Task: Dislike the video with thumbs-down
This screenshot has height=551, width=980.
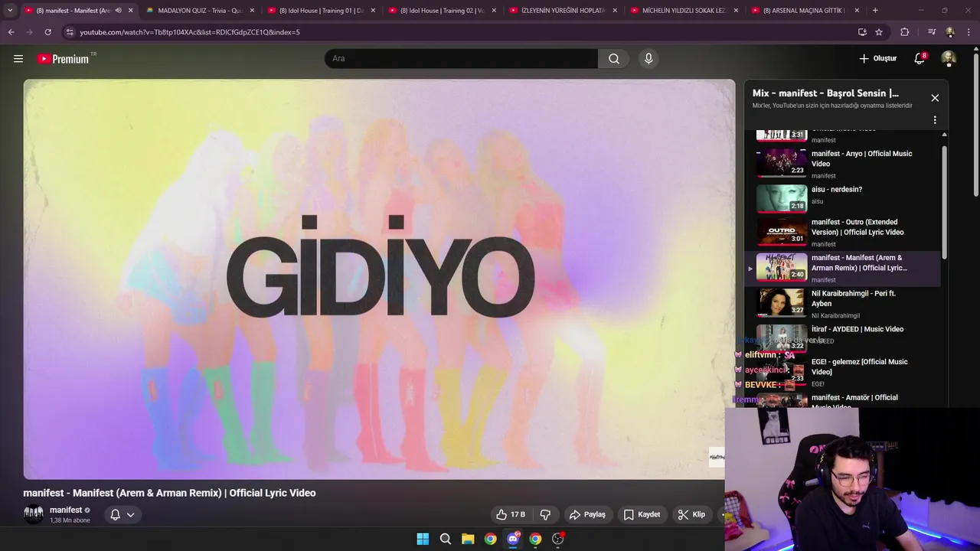Action: [546, 515]
